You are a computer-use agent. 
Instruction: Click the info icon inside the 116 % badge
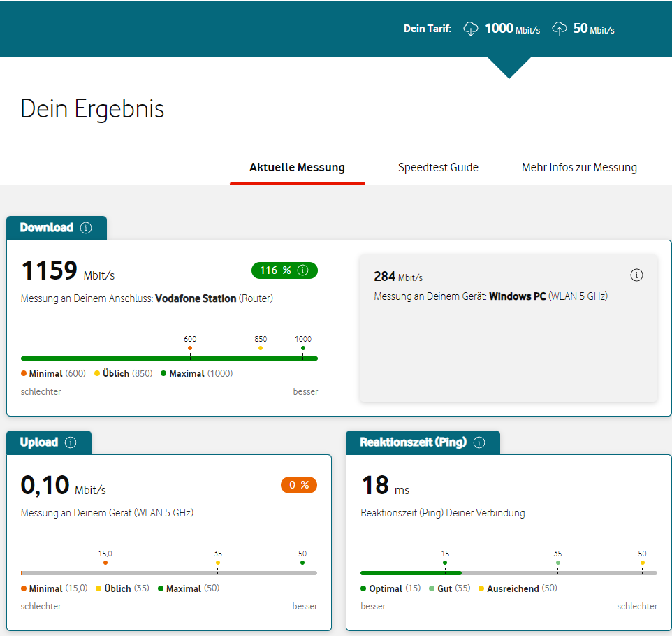303,270
